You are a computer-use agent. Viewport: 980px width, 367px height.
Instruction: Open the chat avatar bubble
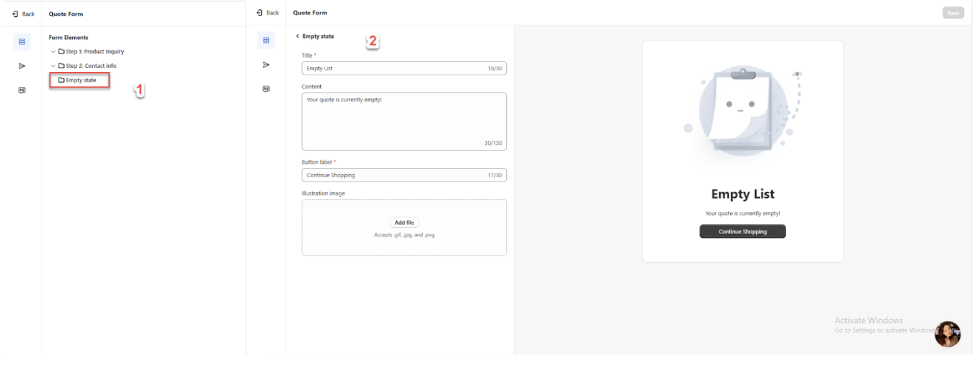(x=947, y=334)
